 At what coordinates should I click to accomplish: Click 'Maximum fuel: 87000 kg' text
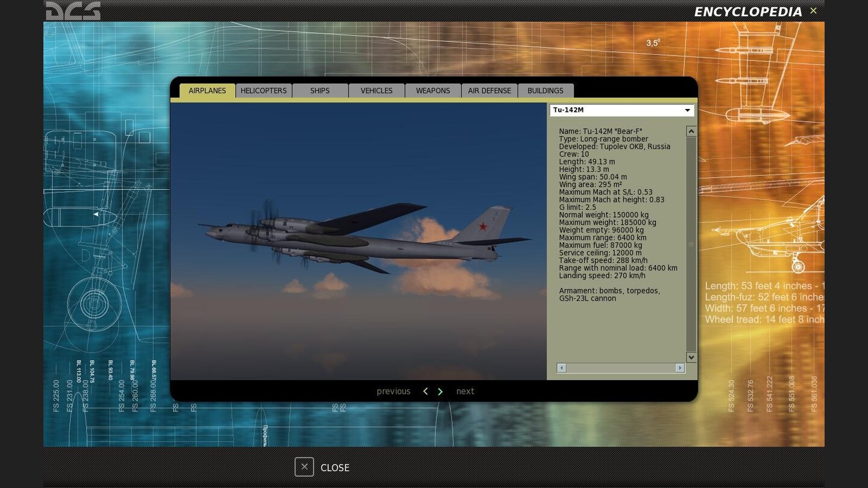600,245
